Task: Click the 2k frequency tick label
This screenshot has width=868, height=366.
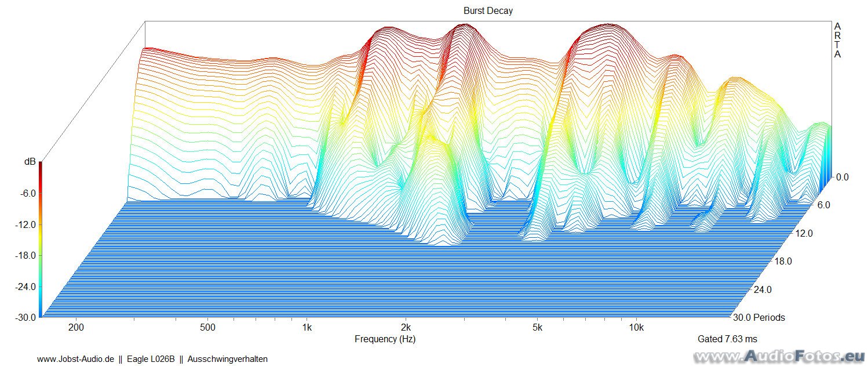Action: (x=406, y=328)
